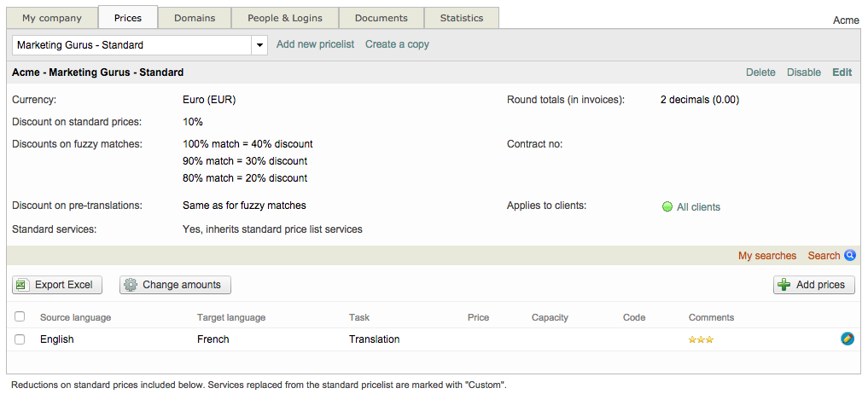Click the three-star rating in Comments
This screenshot has width=868, height=394.
click(x=701, y=339)
